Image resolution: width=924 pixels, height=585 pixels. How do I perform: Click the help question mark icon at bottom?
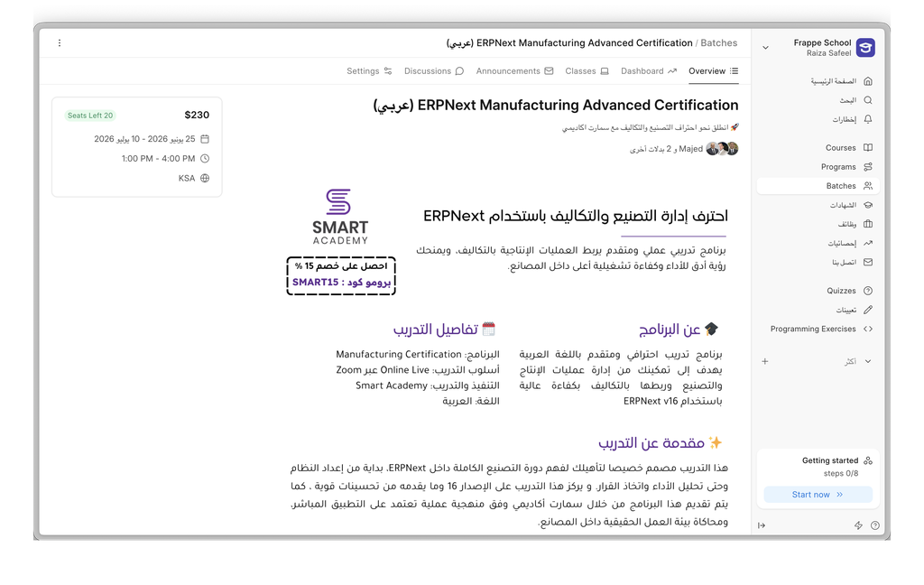pyautogui.click(x=874, y=525)
